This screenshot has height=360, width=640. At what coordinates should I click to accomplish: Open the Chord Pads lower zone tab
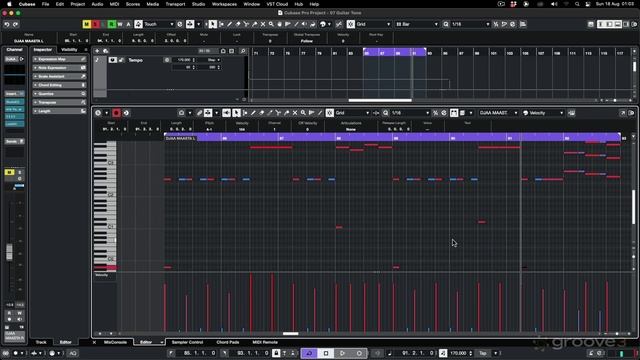click(x=228, y=342)
